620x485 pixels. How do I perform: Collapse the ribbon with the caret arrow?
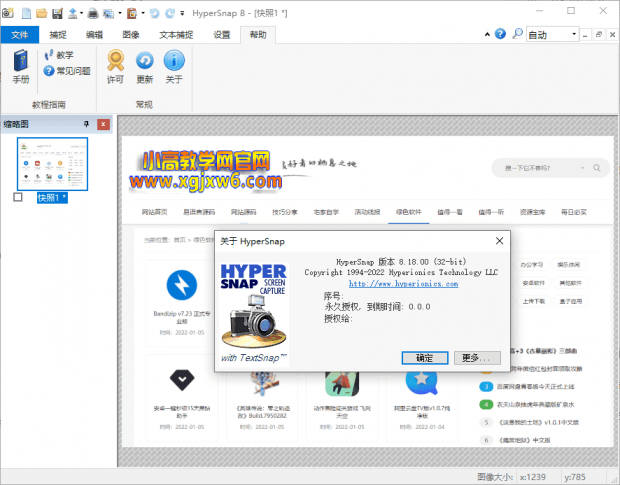[x=487, y=34]
